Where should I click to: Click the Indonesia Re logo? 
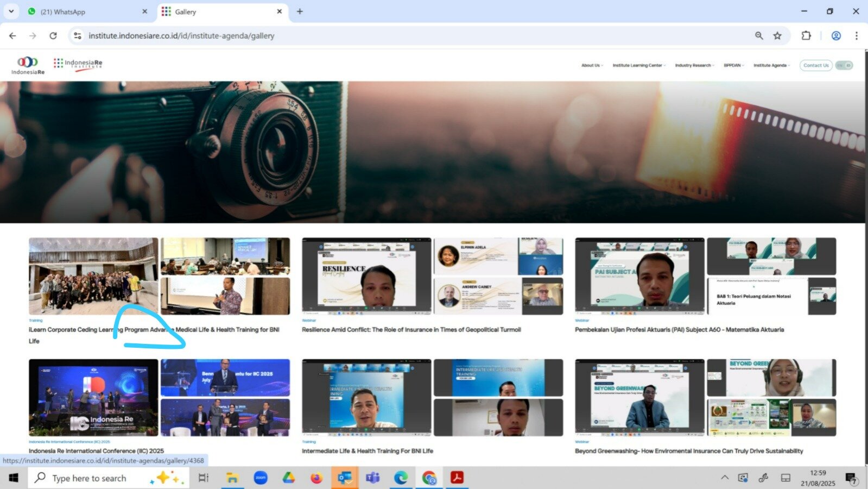click(28, 65)
